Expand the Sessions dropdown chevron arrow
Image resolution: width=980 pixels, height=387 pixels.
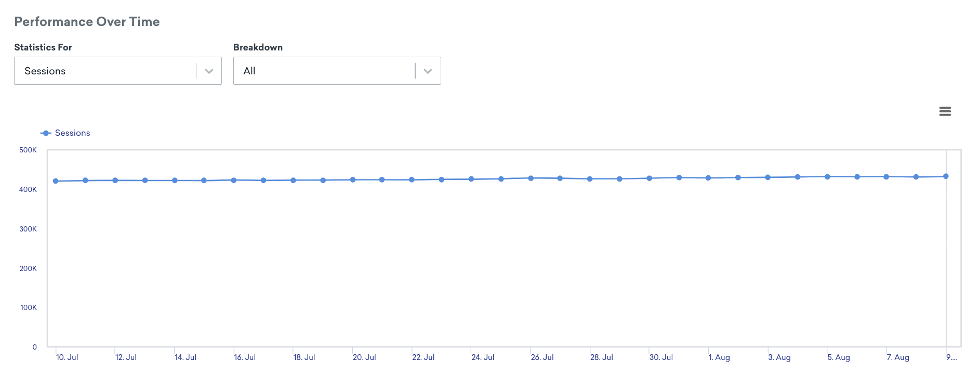click(209, 71)
